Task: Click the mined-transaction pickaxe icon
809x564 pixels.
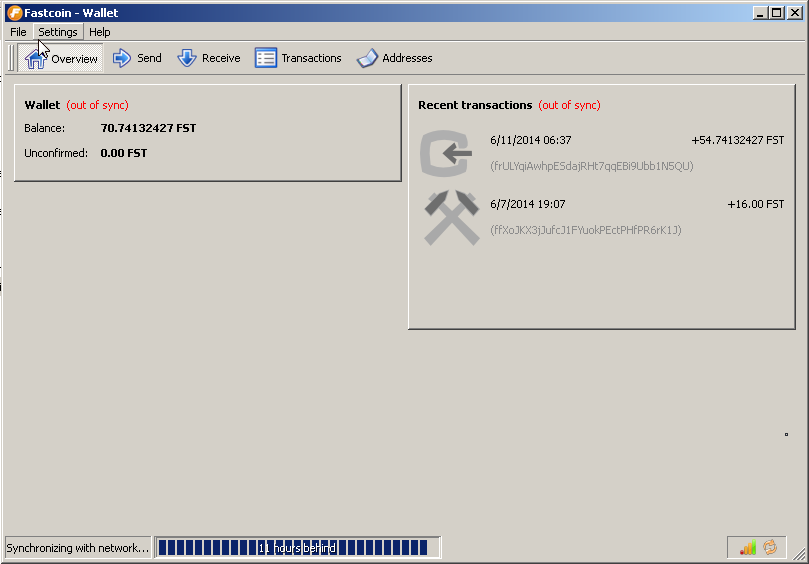Action: tap(451, 217)
